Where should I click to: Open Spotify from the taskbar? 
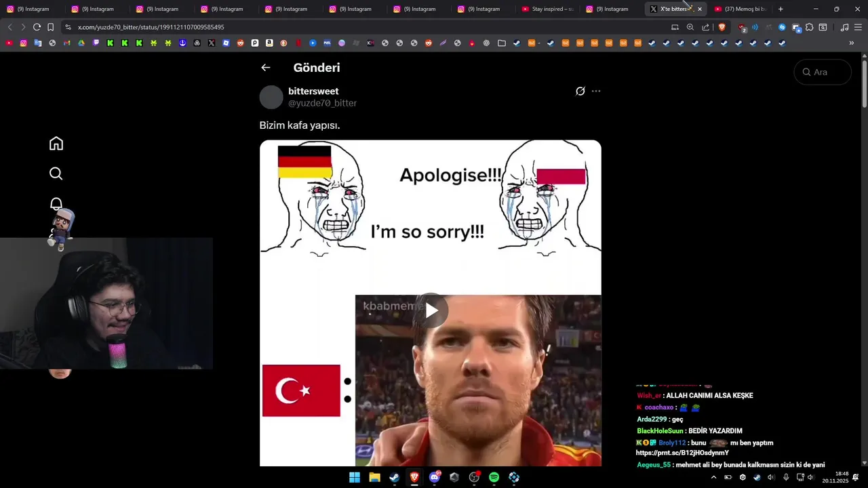(x=494, y=477)
